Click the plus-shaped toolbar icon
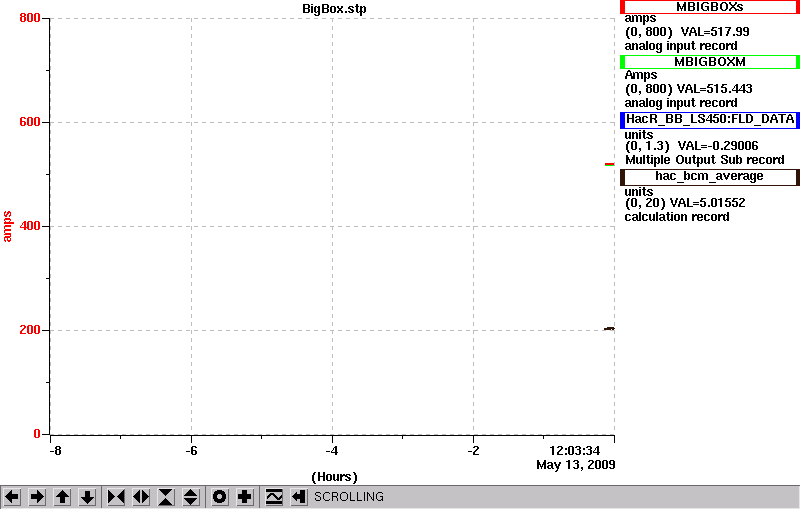Screen dimensions: 800x509 click(x=245, y=496)
